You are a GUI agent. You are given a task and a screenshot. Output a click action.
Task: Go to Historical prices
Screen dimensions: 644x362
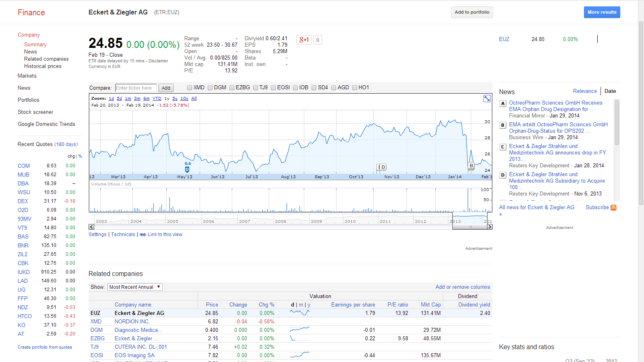[x=43, y=66]
